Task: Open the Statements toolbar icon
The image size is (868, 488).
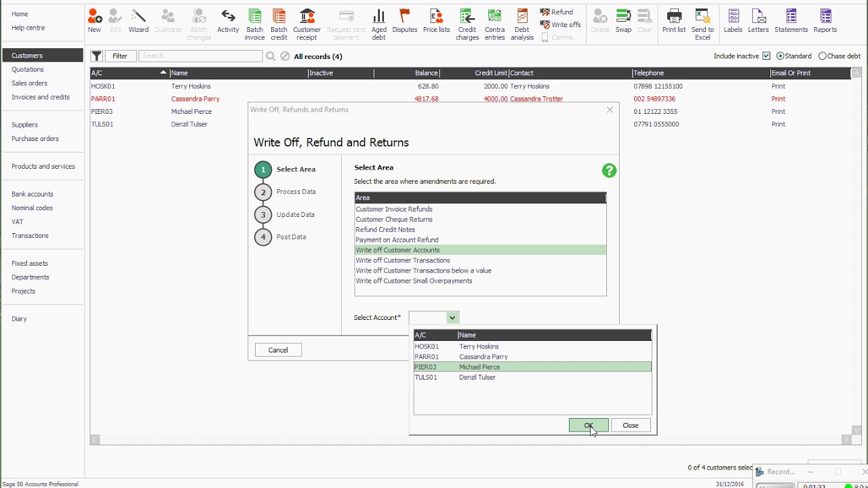Action: click(x=791, y=21)
